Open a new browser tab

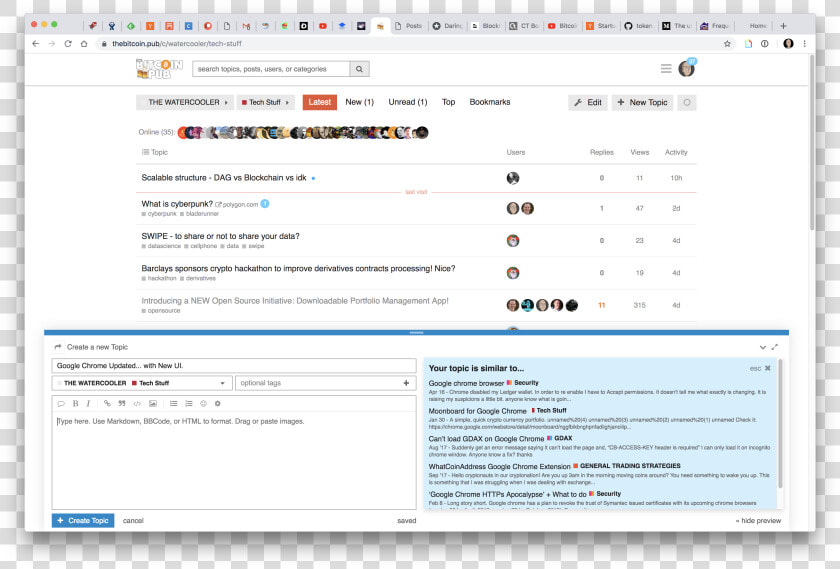pos(783,26)
